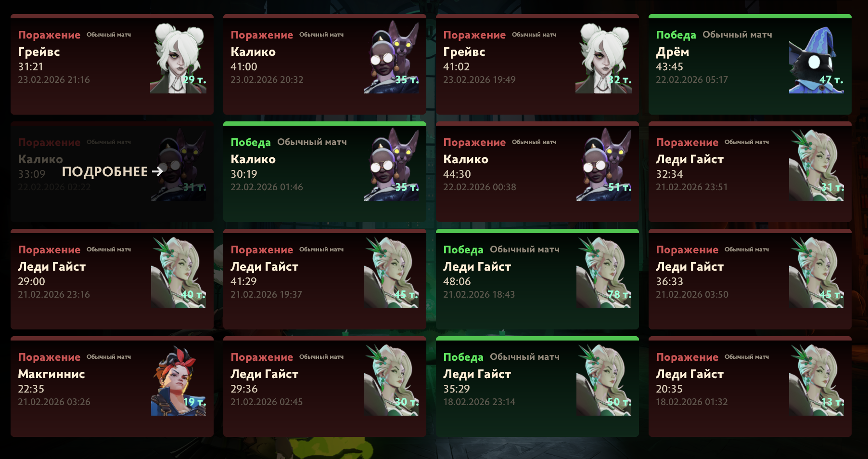Open the Победа match dated 18.02.2026 23:14
Viewport: 868px width, 459px height.
tap(537, 387)
